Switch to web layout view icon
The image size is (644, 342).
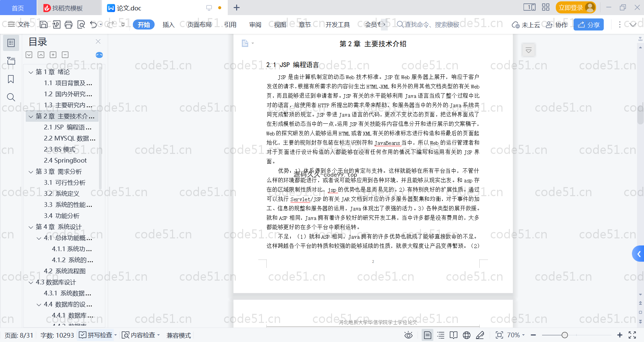467,335
